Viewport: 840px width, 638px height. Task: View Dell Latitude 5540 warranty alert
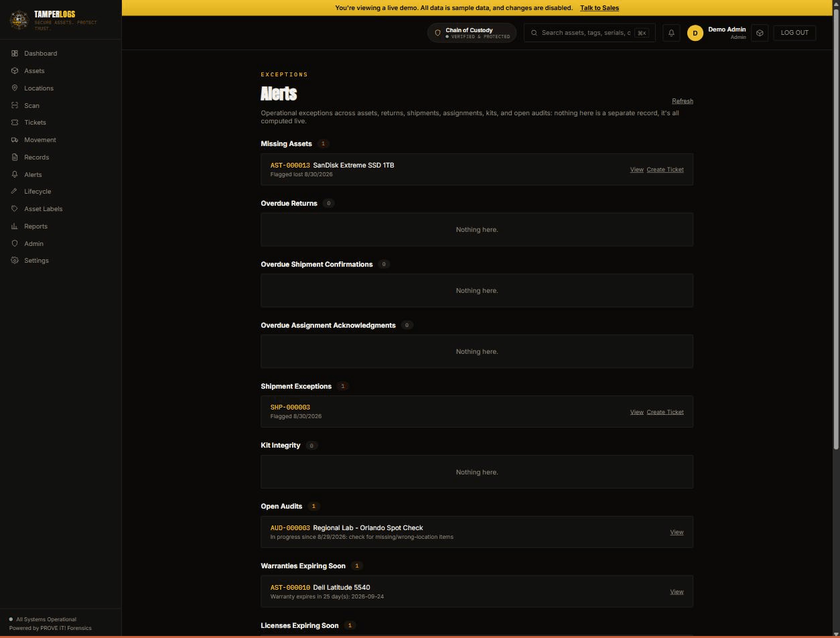677,592
